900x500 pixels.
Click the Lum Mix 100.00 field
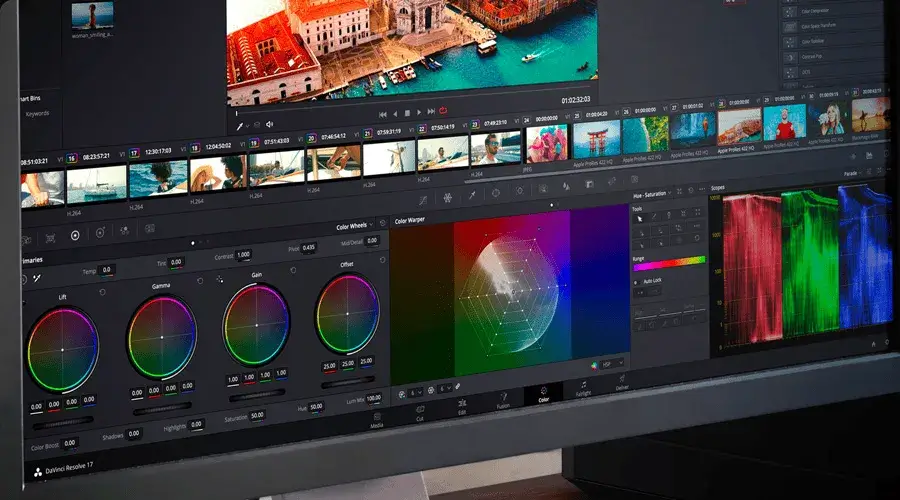click(374, 397)
